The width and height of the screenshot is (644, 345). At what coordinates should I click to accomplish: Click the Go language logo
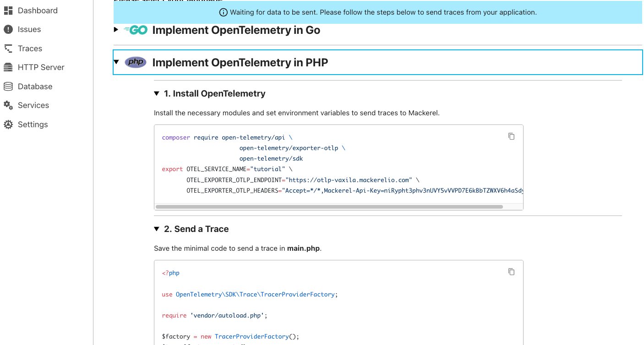pyautogui.click(x=136, y=30)
